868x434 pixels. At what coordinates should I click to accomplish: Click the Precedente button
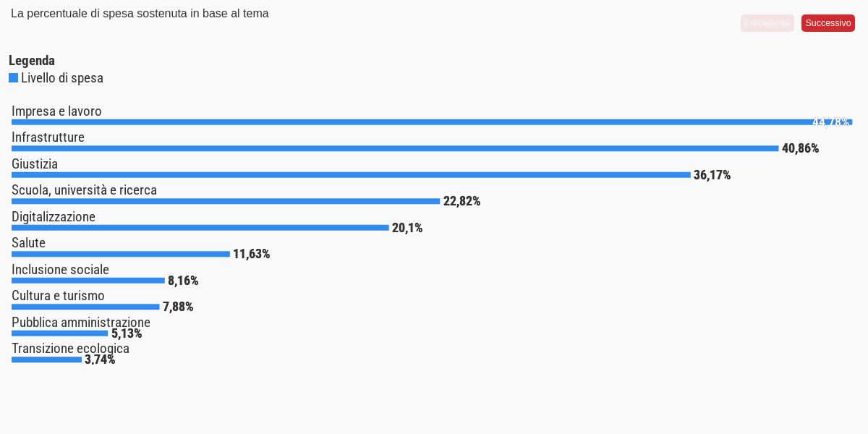pos(767,23)
